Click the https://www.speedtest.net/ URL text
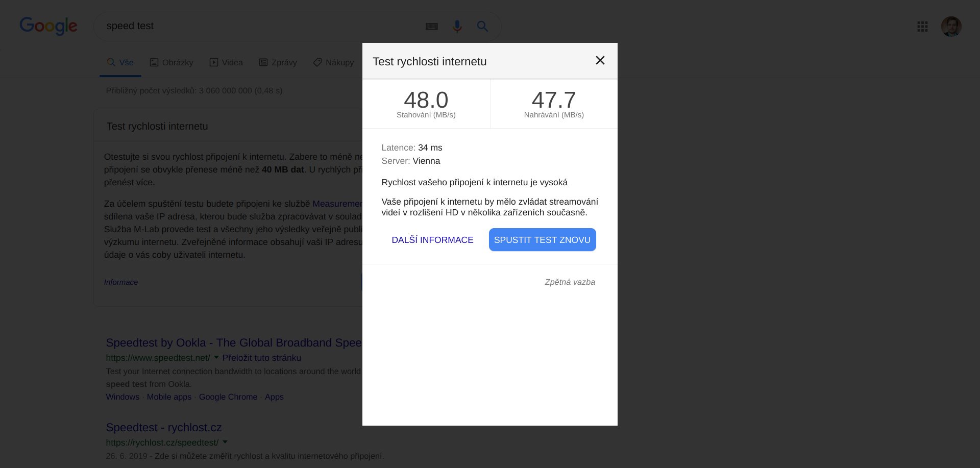 point(158,358)
